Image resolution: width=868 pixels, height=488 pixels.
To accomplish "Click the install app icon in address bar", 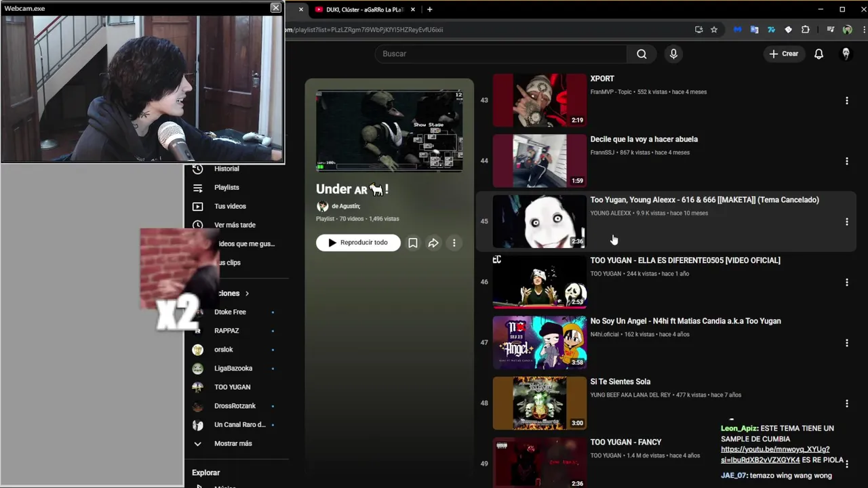I will pos(699,30).
